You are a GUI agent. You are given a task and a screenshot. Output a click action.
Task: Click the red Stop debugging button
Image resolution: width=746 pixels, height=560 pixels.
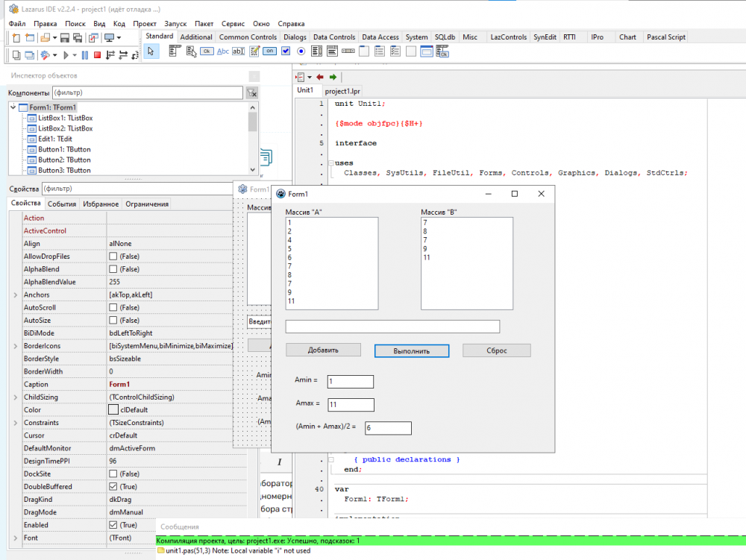(x=97, y=54)
